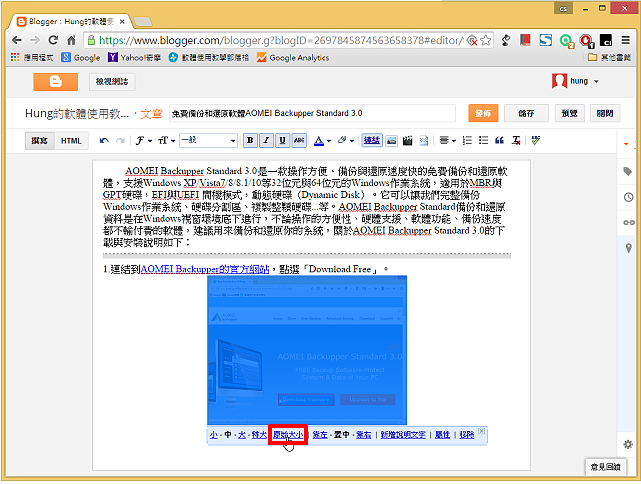This screenshot has height=484, width=641.
Task: Click the remove image (移除) link
Action: tap(467, 435)
